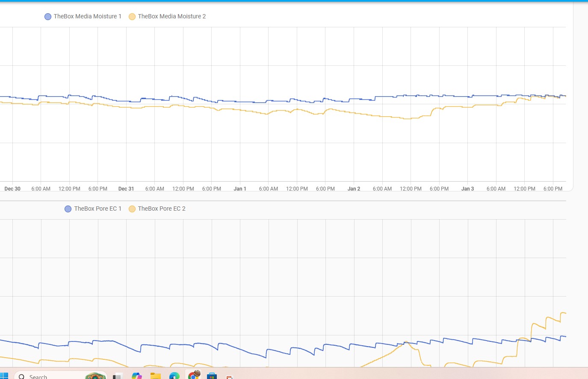The image size is (588, 379).
Task: Open Microsoft Store from the taskbar
Action: 212,376
